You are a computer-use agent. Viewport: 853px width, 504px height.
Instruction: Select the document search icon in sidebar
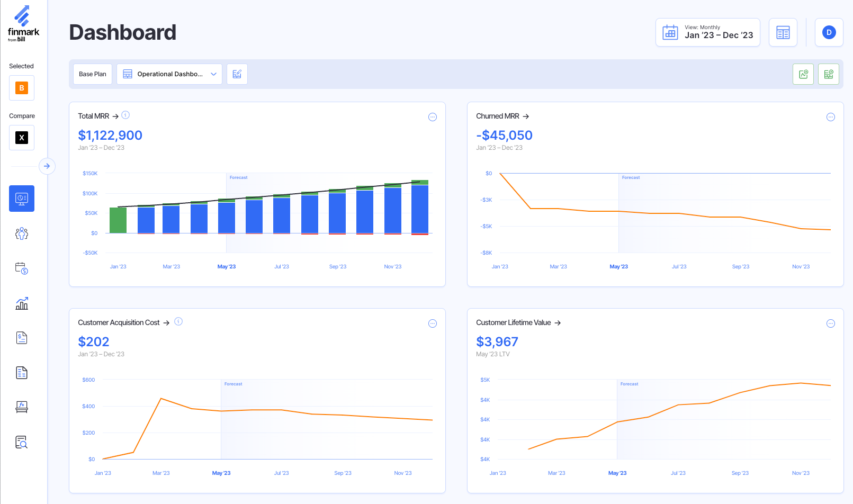tap(21, 442)
